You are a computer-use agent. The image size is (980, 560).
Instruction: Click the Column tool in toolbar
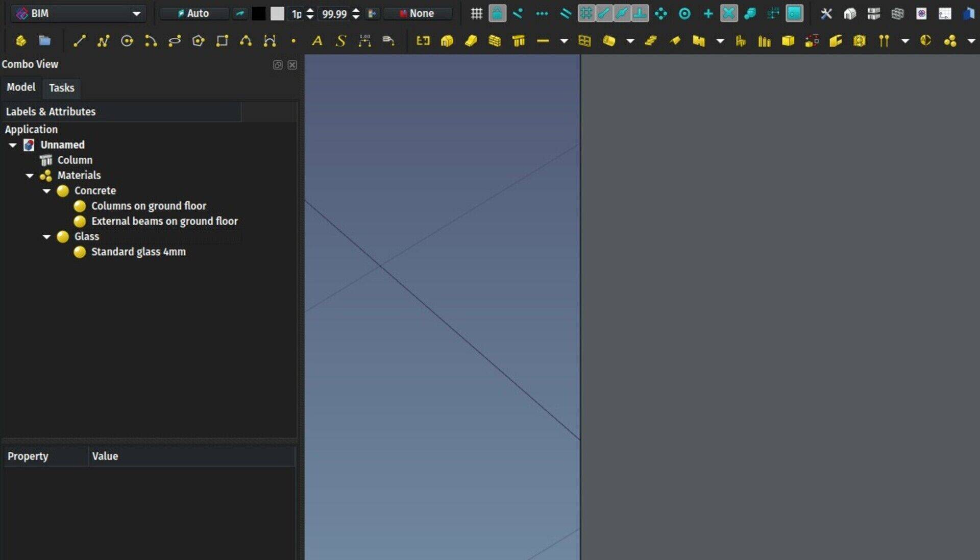pos(519,41)
